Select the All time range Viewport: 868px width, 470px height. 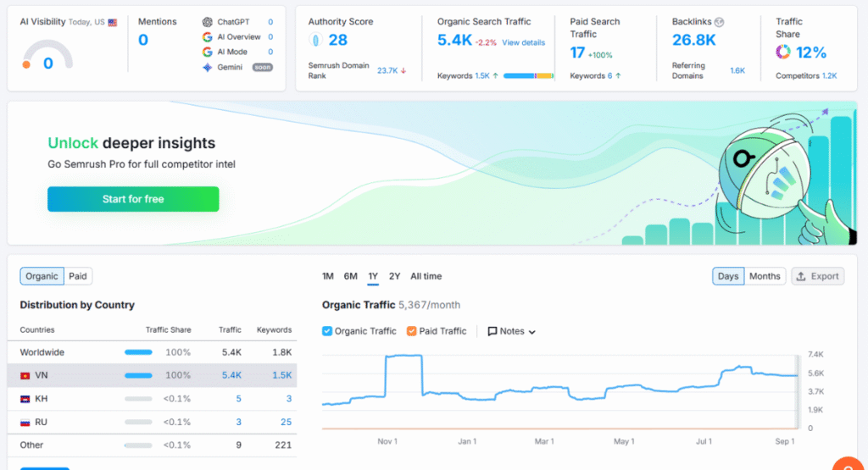(426, 276)
